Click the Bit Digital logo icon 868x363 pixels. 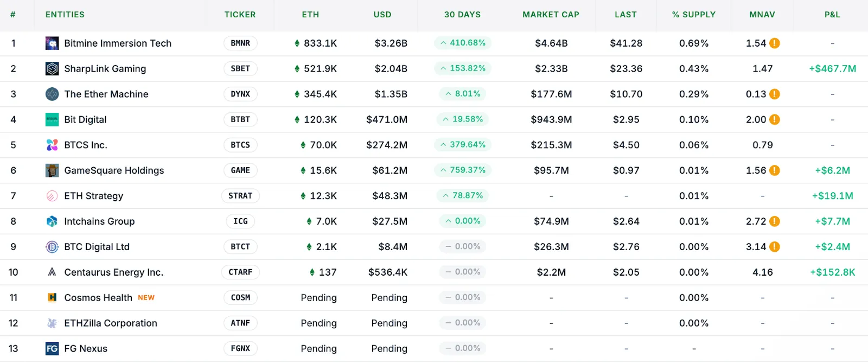tap(52, 120)
